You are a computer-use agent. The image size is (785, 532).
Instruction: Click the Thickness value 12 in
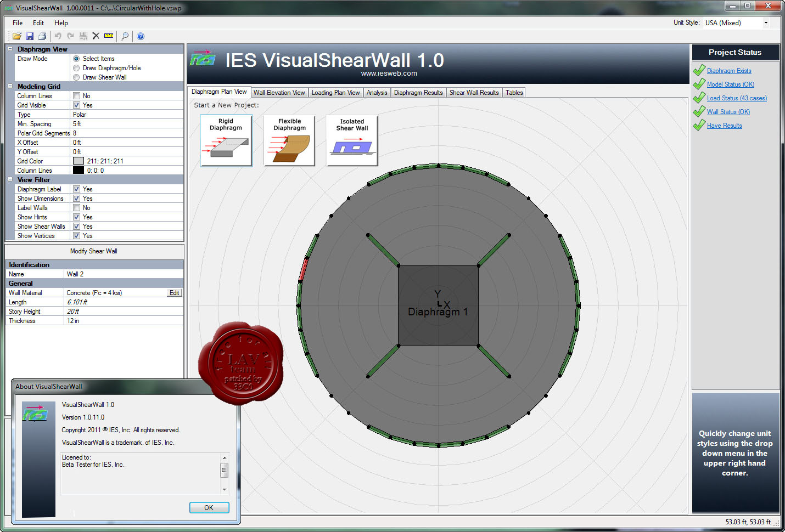click(x=124, y=321)
